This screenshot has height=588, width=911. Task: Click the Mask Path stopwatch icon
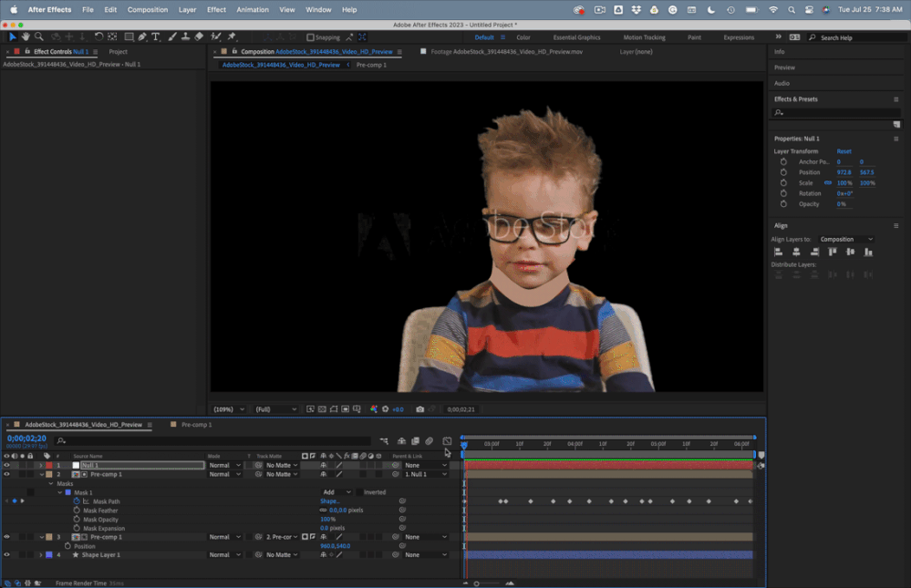(x=77, y=501)
